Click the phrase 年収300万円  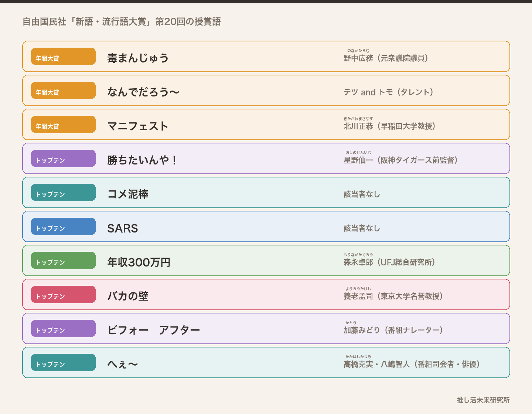[139, 262]
